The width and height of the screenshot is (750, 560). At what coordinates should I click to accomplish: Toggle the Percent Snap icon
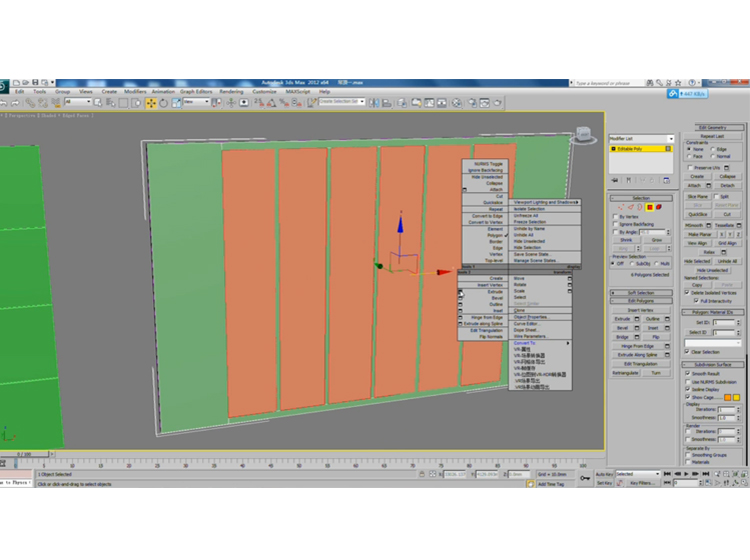coord(284,103)
